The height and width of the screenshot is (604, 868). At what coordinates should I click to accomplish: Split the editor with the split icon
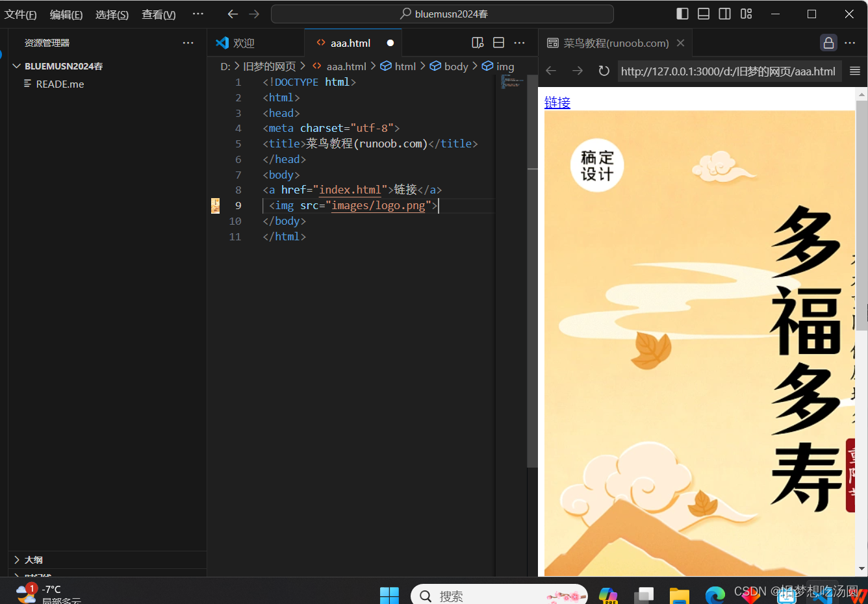pos(498,43)
